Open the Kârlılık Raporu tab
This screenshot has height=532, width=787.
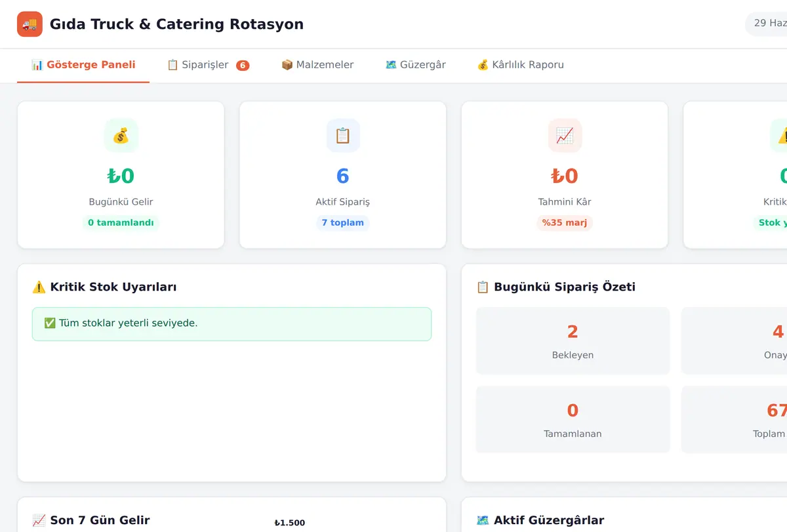click(x=520, y=65)
